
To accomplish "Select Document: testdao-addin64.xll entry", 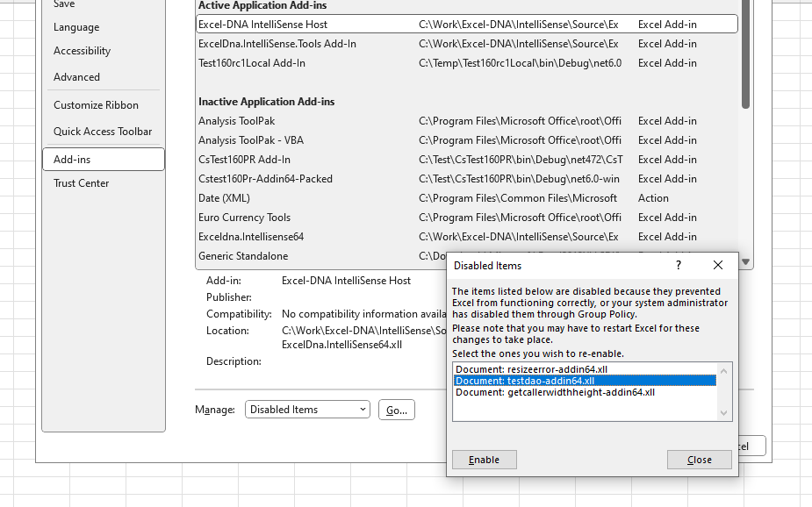I will pyautogui.click(x=586, y=381).
